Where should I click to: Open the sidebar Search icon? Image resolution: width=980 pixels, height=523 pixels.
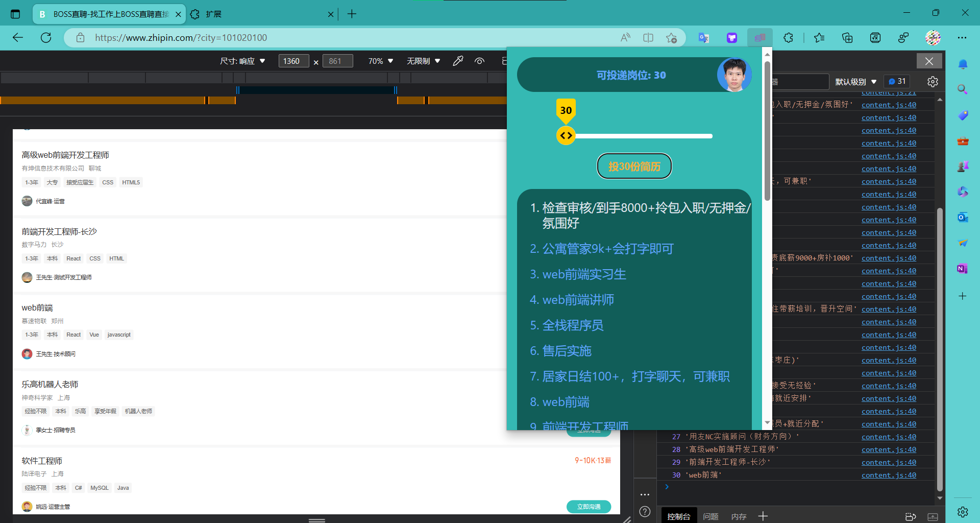pos(963,89)
